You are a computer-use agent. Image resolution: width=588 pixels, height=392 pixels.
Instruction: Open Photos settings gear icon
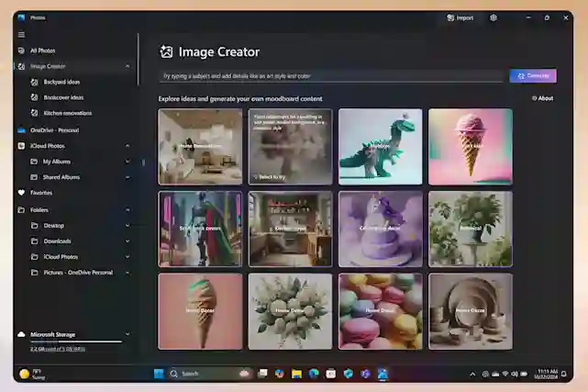[x=494, y=17]
